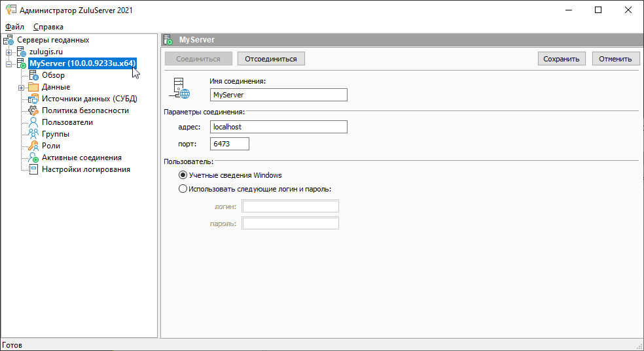The width and height of the screenshot is (644, 351).
Task: Click the Активные соединения icon
Action: coord(34,158)
